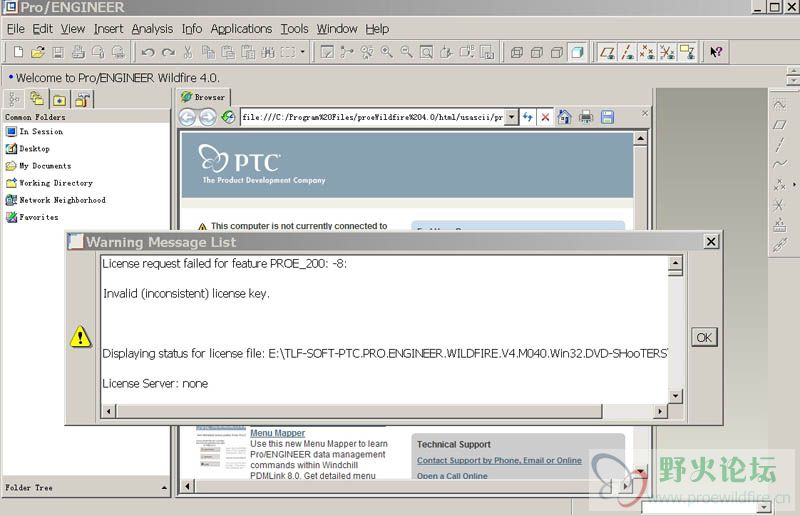
Task: Go forward in the embedded browser
Action: click(207, 117)
